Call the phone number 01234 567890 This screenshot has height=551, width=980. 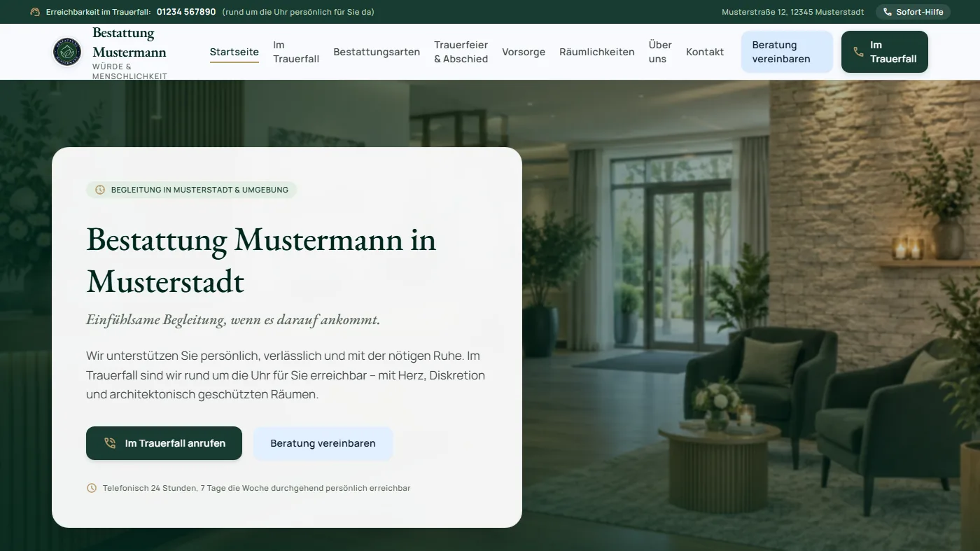pos(186,12)
